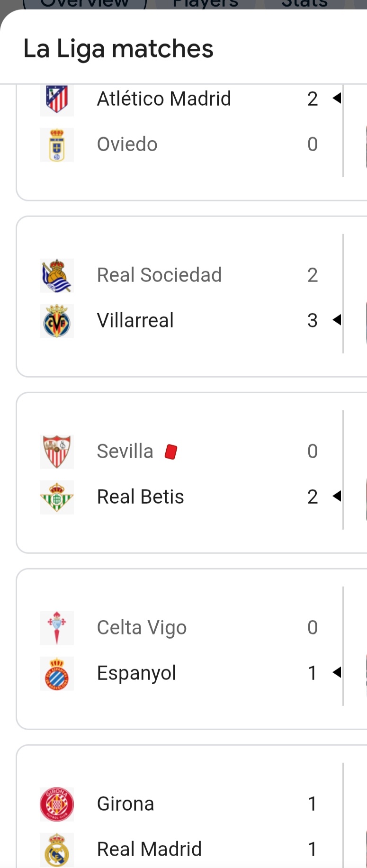Image resolution: width=367 pixels, height=868 pixels.
Task: Click the Espanyol club crest
Action: point(57,673)
